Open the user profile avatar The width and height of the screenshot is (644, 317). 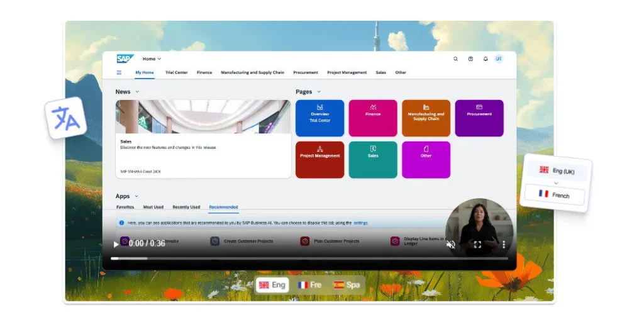click(x=499, y=58)
